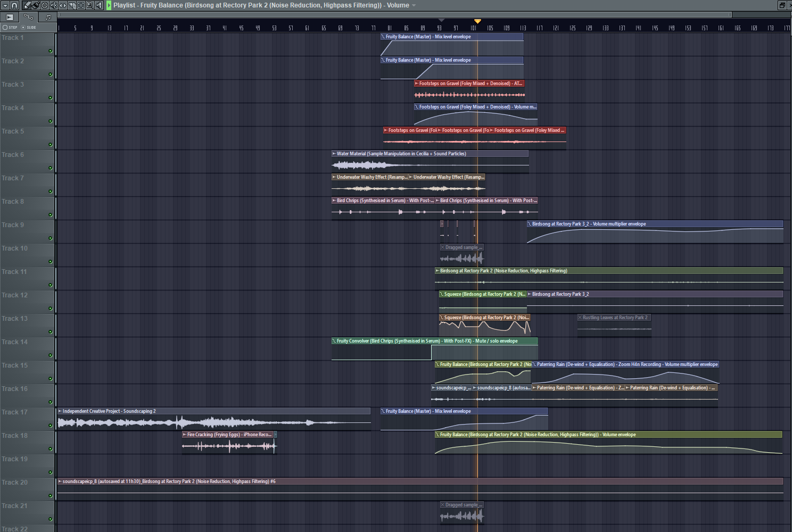Enable the Playback speaker tool
The height and width of the screenshot is (532, 792).
[x=99, y=5]
